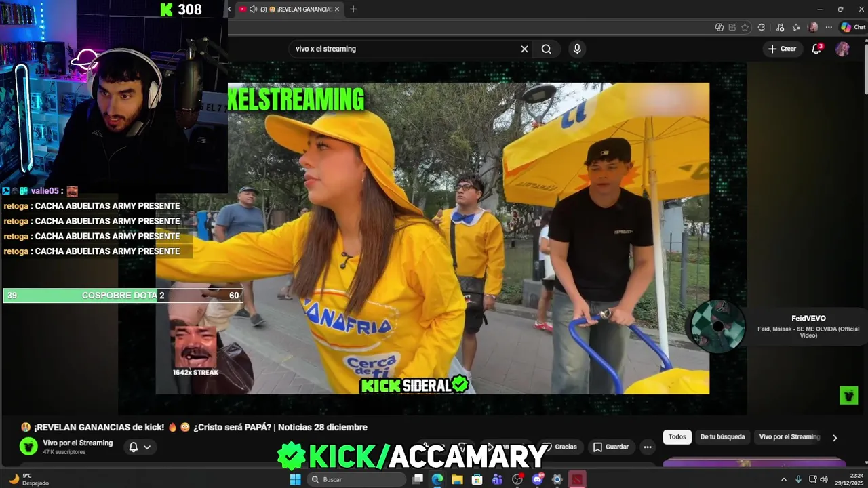This screenshot has width=868, height=488.
Task: Close the REVELAN GANANCIAS browser tab
Action: (x=337, y=9)
